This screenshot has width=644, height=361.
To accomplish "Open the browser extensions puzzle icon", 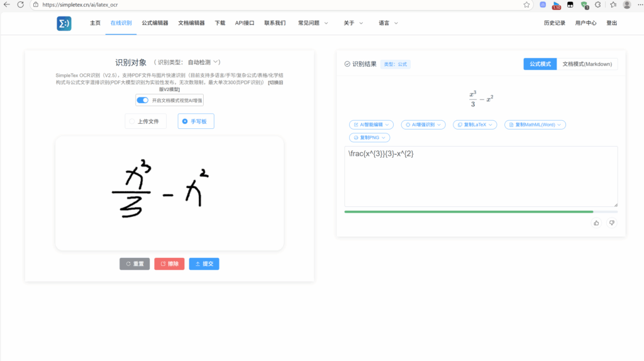I will pyautogui.click(x=598, y=4).
